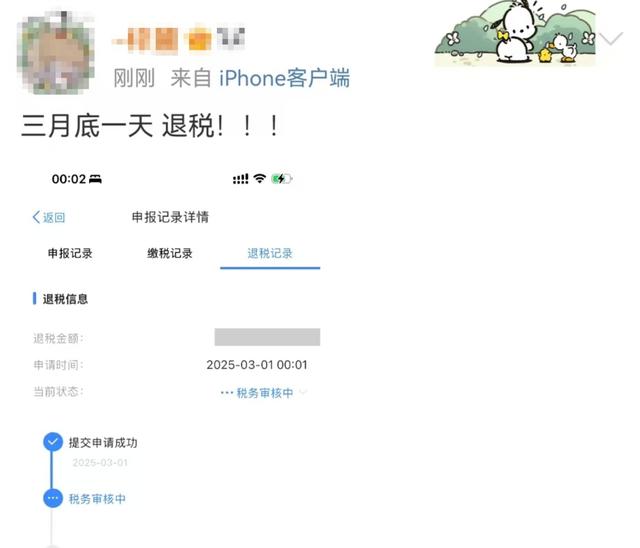Click the 提交申请成功 timeline step

(x=103, y=442)
